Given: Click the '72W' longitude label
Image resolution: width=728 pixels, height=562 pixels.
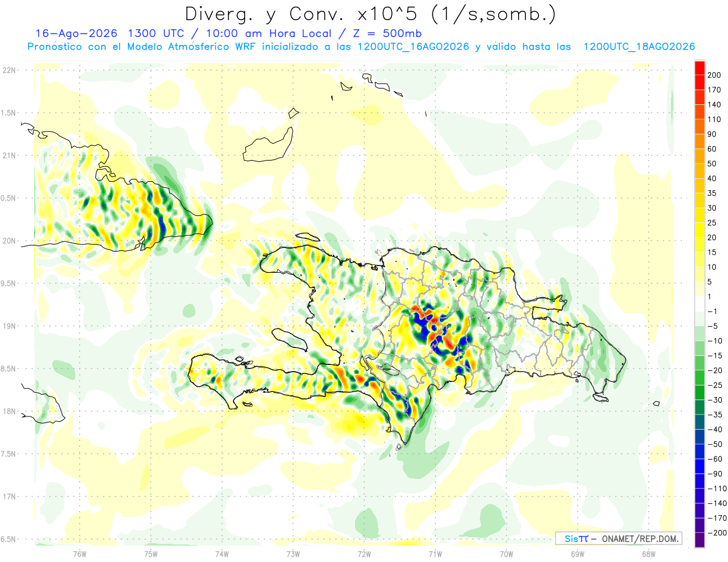Looking at the screenshot, I should click(x=364, y=554).
